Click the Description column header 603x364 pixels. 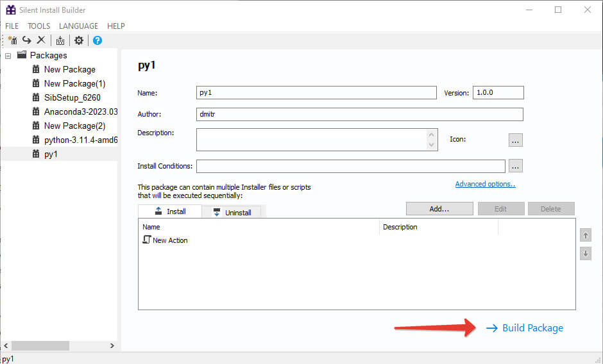pos(438,227)
